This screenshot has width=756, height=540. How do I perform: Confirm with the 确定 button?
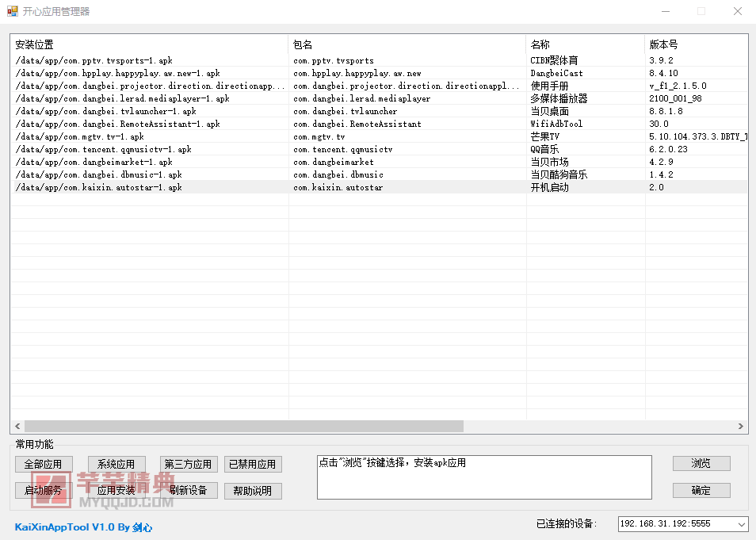click(x=701, y=490)
